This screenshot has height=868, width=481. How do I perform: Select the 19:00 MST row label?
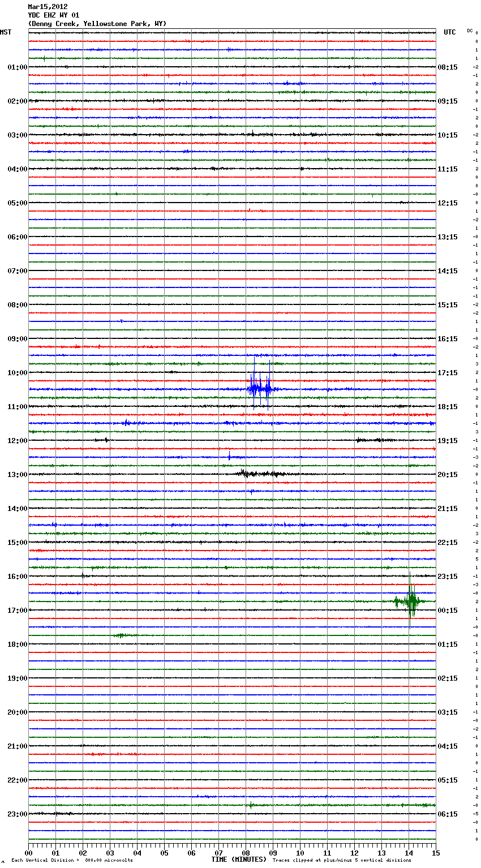tap(18, 678)
